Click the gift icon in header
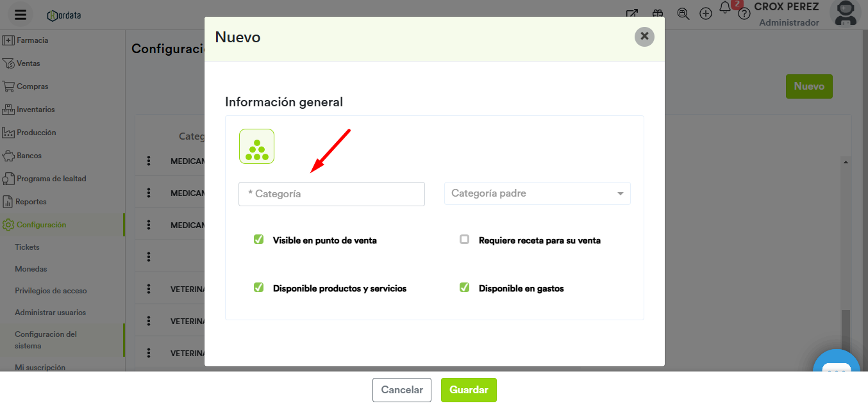 658,13
